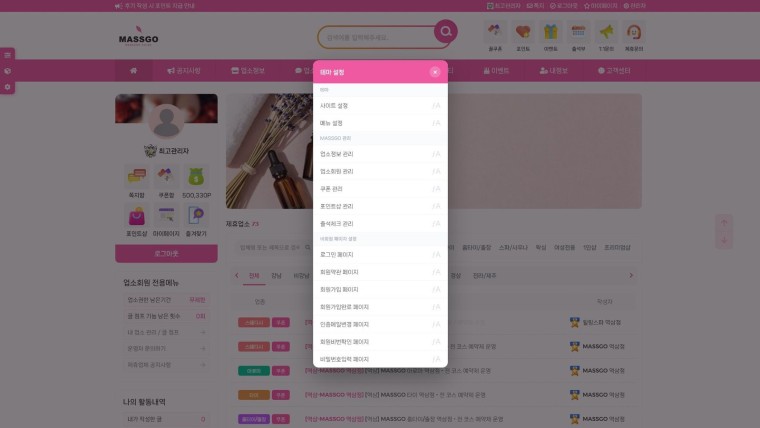Go to the home icon in nav bar

pos(133,71)
